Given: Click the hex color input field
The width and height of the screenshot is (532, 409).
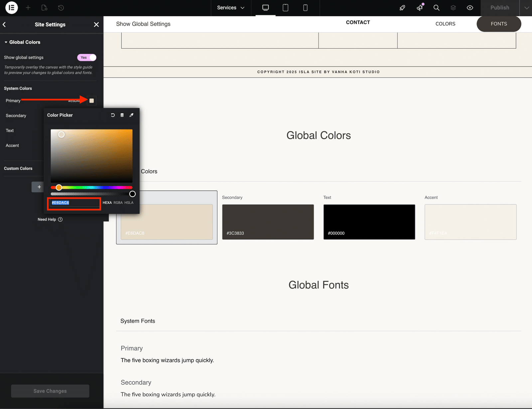Looking at the screenshot, I should point(74,203).
